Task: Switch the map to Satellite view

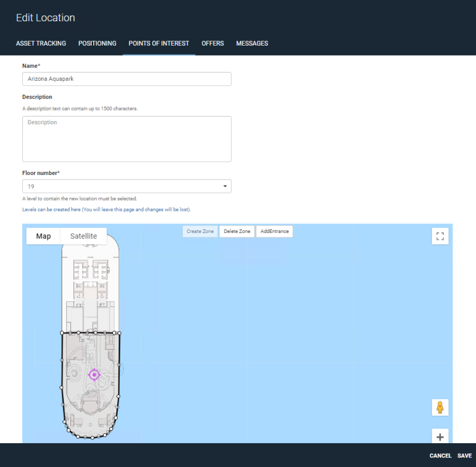Action: (83, 236)
